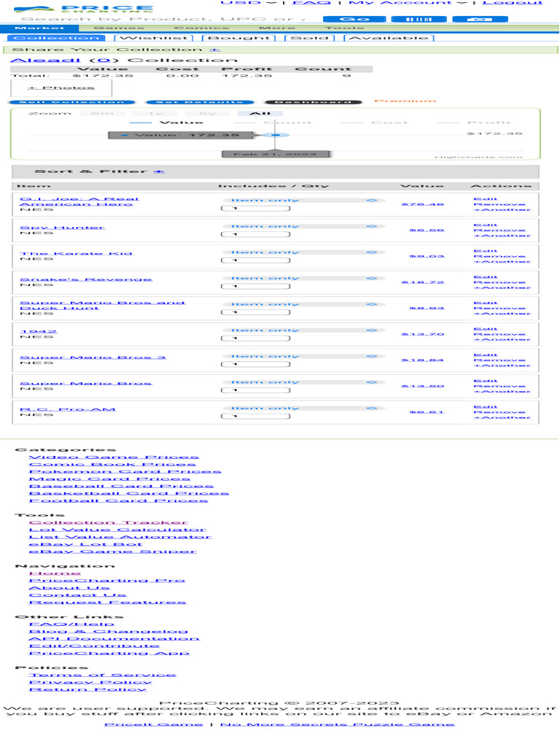Select the Collection tab

point(56,38)
